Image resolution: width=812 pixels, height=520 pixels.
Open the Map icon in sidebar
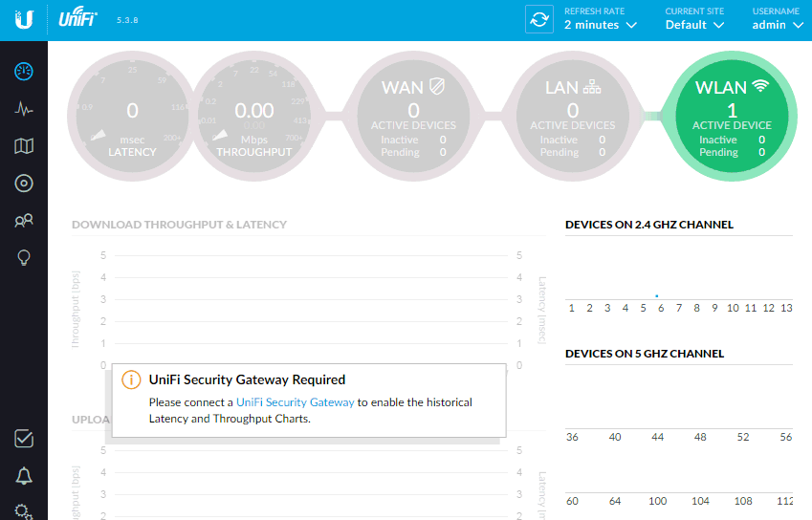coord(24,146)
